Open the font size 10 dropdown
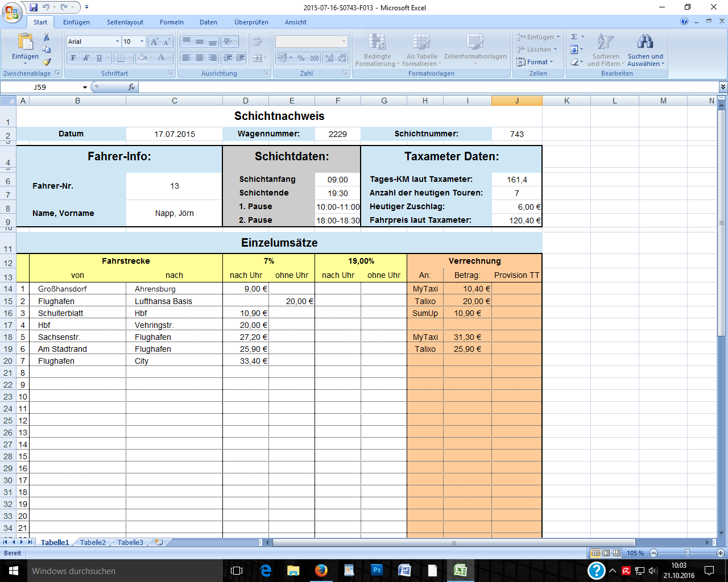This screenshot has height=582, width=728. tap(142, 41)
